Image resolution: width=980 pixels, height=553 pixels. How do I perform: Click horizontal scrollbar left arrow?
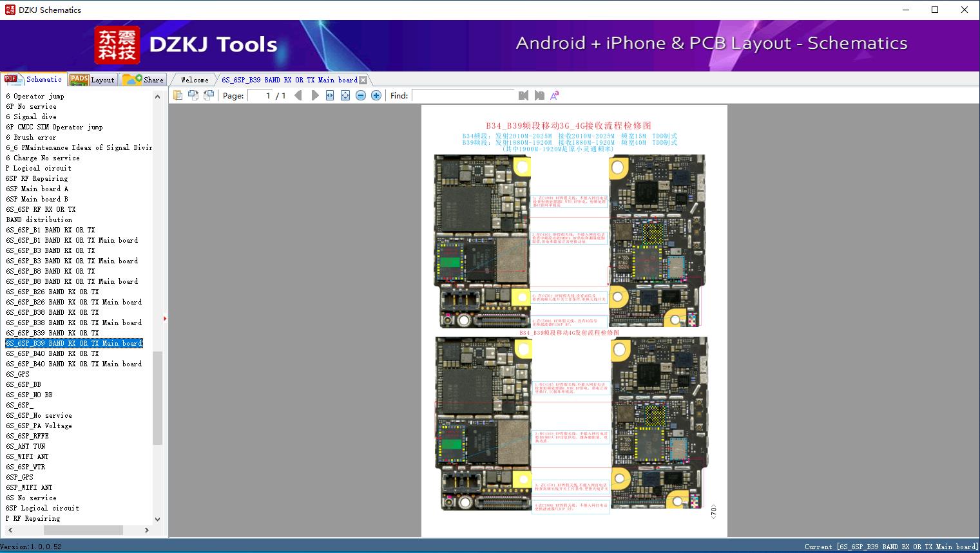click(x=10, y=530)
